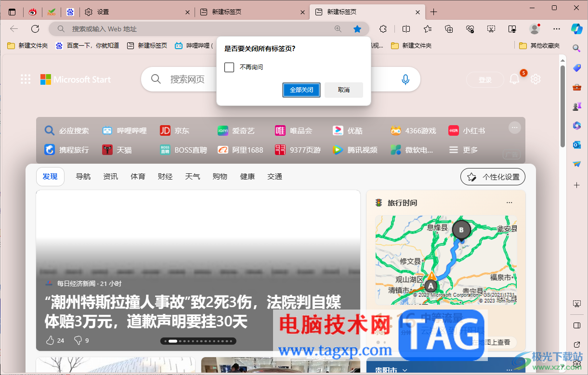Click the 取消 button in dialog

344,90
